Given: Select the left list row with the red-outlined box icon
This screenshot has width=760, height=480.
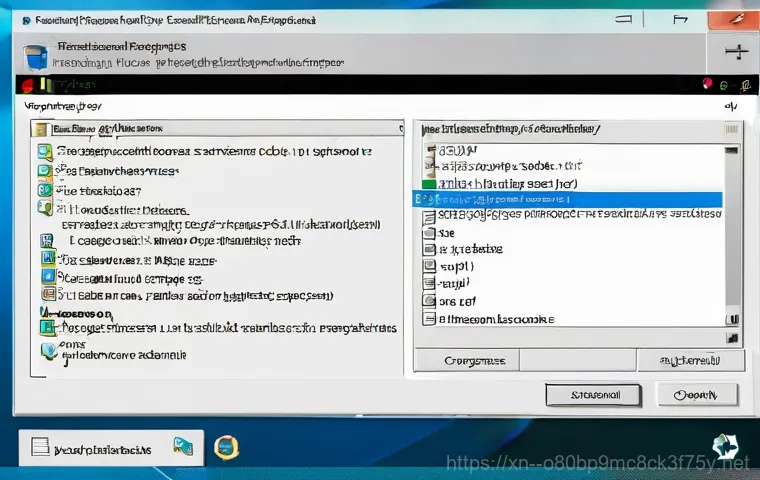Looking at the screenshot, I should pos(187,295).
